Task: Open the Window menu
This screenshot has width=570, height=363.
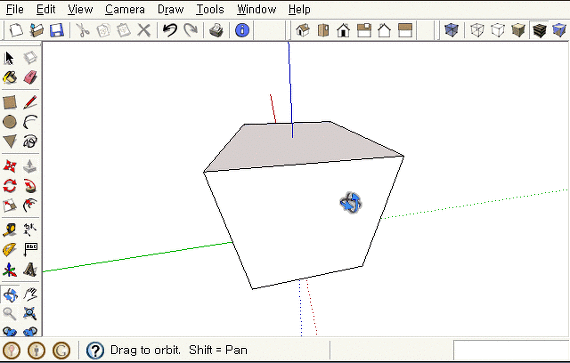Action: click(257, 9)
